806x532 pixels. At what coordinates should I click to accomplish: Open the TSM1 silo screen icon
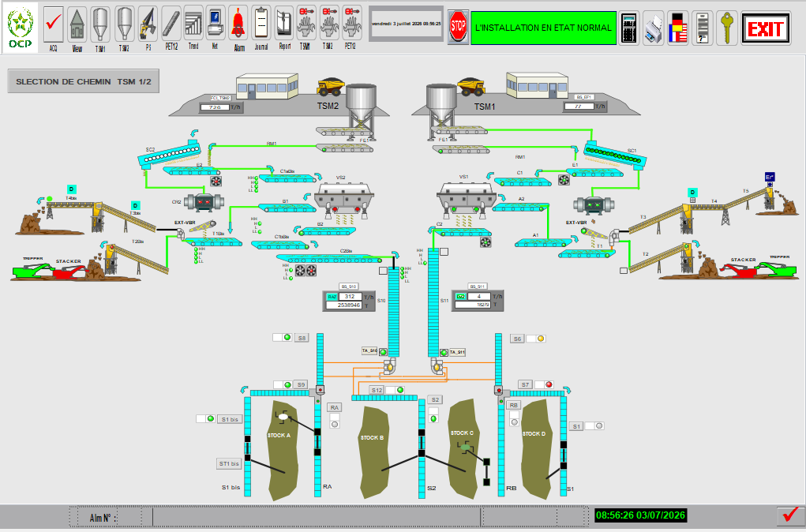[100, 24]
